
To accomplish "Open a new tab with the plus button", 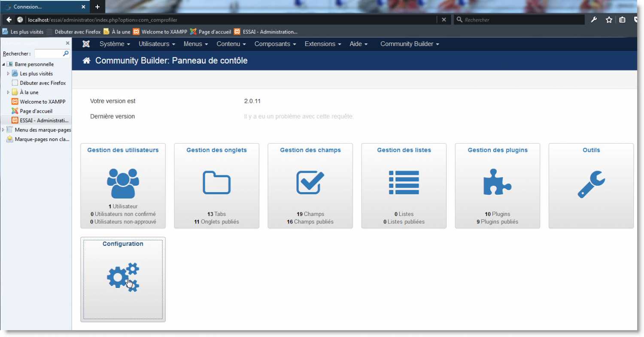I will [97, 7].
